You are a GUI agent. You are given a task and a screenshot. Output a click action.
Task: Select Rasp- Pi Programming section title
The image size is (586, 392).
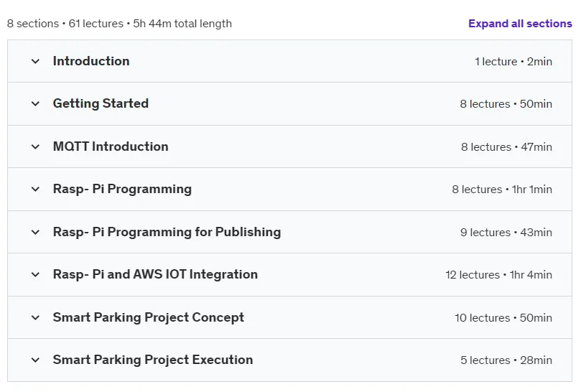point(122,189)
